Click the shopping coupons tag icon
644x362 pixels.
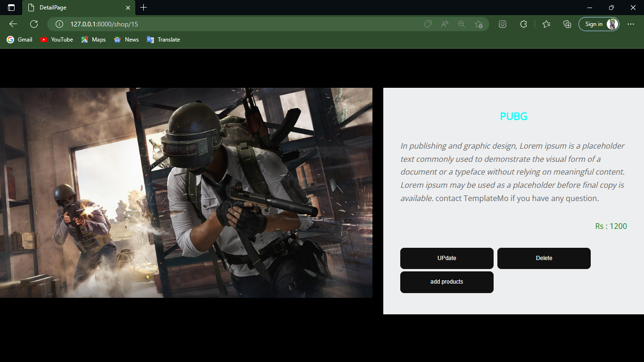click(427, 24)
